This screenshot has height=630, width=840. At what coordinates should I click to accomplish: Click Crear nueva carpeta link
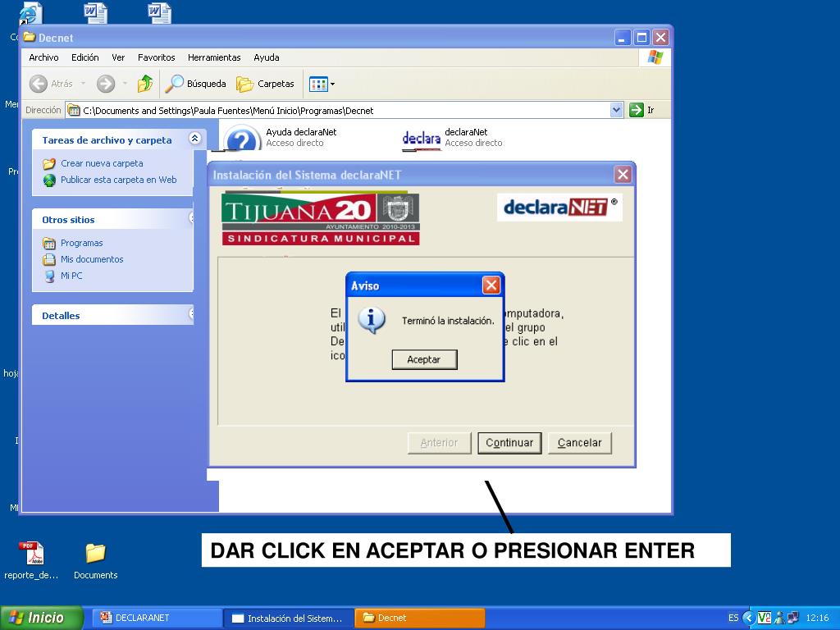pos(102,163)
